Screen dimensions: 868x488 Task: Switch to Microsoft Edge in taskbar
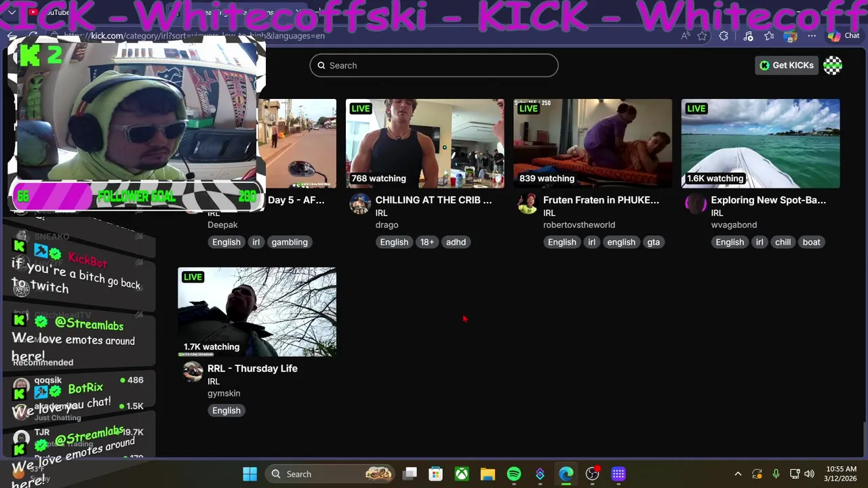tap(566, 474)
